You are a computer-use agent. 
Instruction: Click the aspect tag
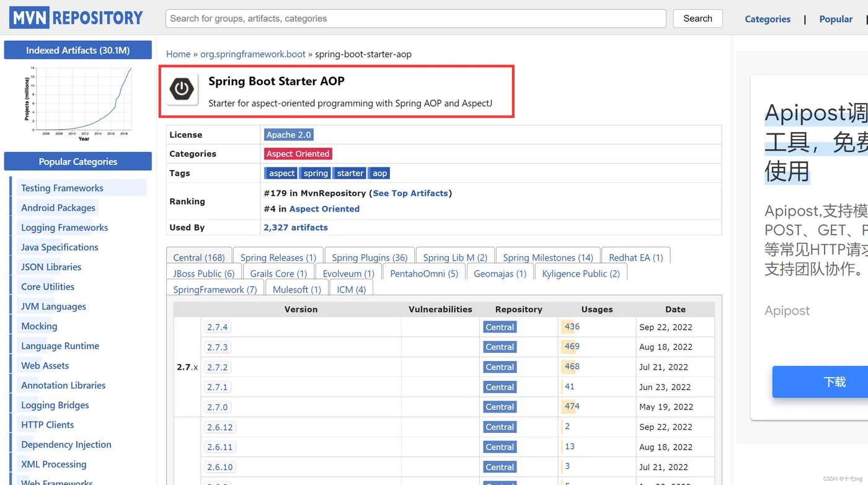coord(282,173)
